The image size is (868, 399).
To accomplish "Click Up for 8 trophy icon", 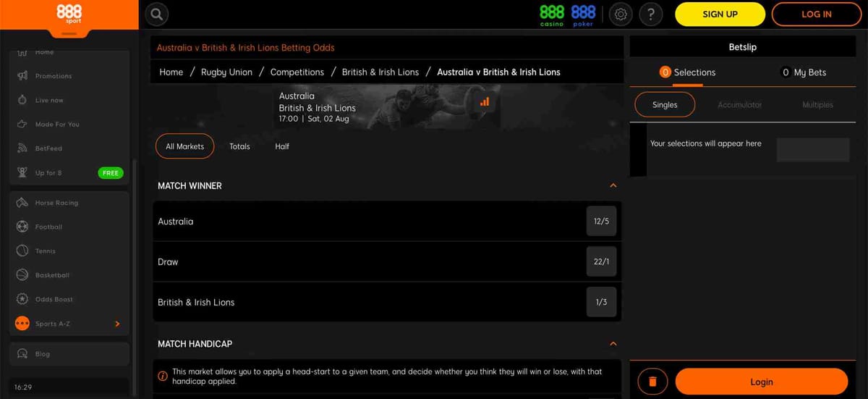I will [22, 173].
